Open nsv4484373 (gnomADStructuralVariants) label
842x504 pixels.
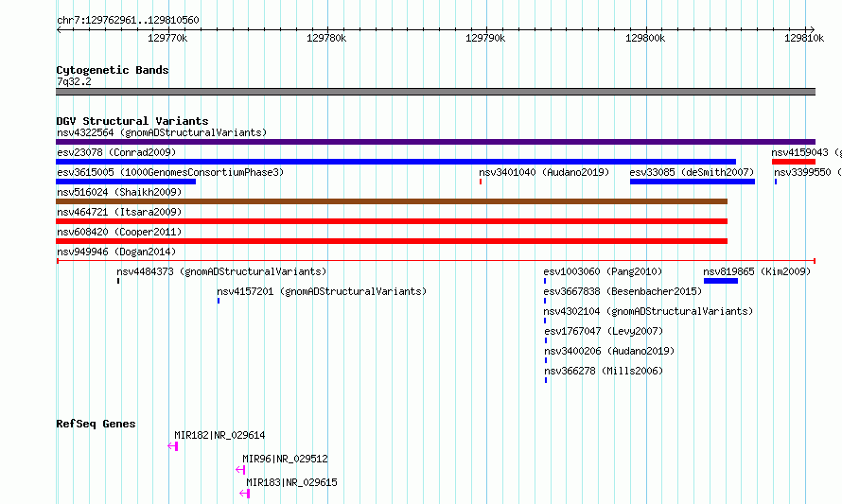pyautogui.click(x=221, y=271)
